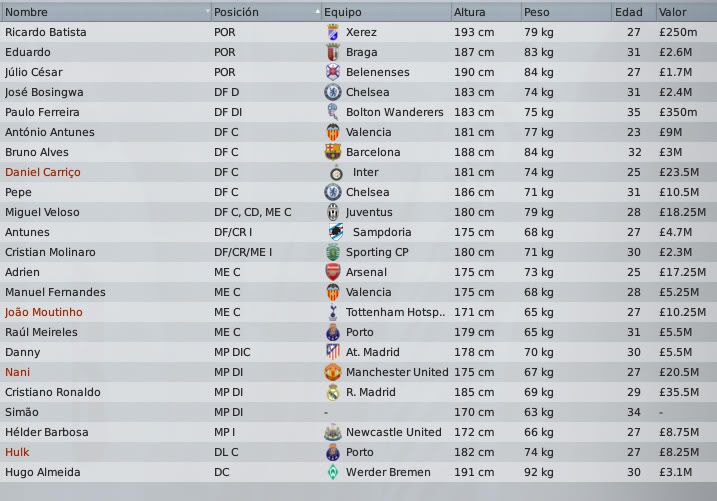The height and width of the screenshot is (501, 717).
Task: Click the Arsenal crest icon
Action: point(333,272)
